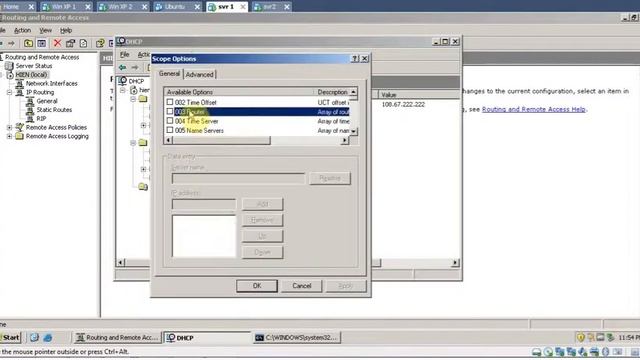Screen dimensions: 640x360
Task: Select IP Routing tree node
Action: (40, 92)
